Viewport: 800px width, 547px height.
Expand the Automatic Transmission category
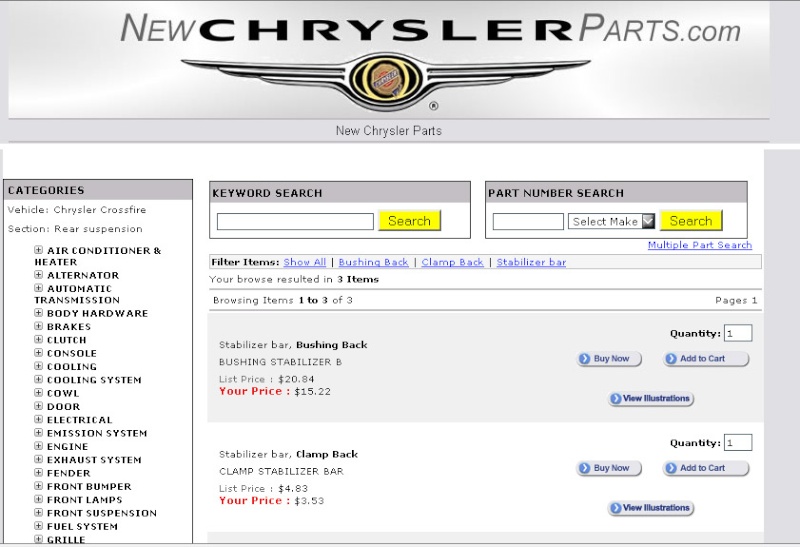tap(38, 288)
